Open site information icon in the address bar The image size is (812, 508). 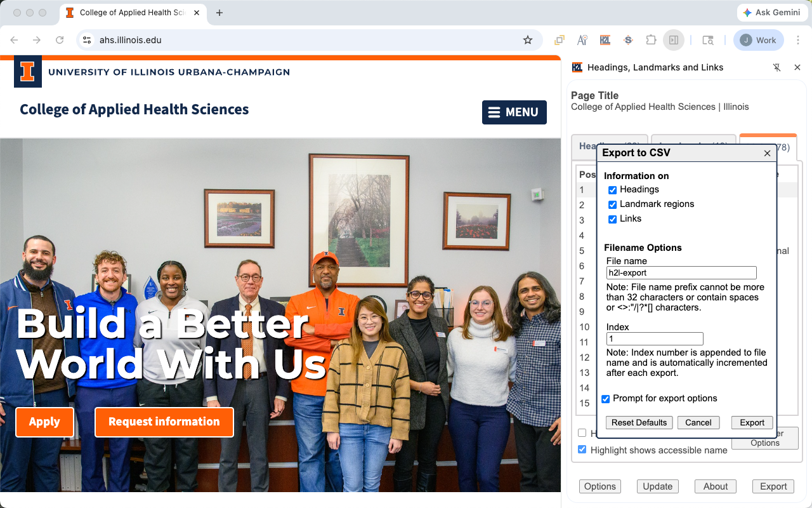coord(88,40)
